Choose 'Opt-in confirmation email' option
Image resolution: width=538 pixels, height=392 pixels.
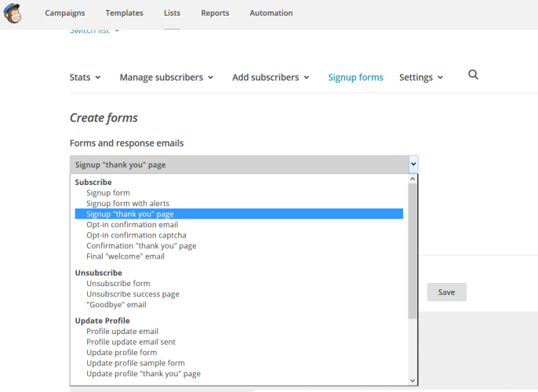tap(132, 225)
